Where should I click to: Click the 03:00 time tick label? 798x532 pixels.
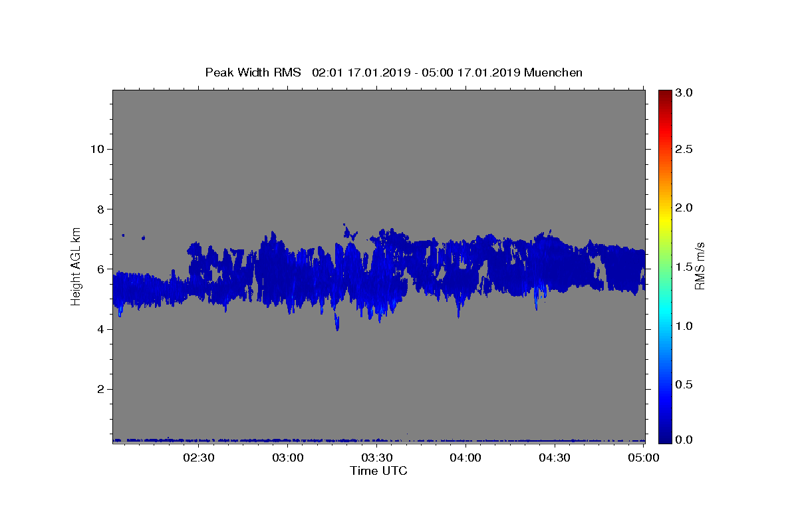click(287, 458)
